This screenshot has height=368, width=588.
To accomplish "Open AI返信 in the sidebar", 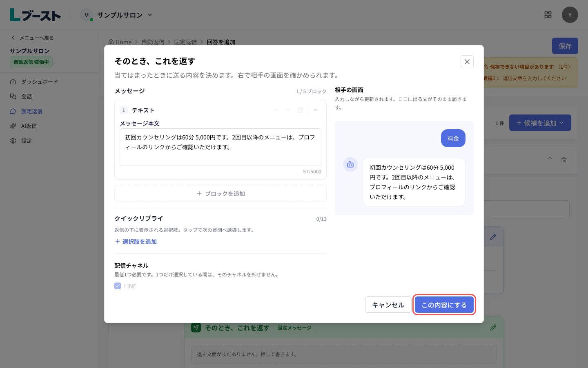I will (29, 126).
